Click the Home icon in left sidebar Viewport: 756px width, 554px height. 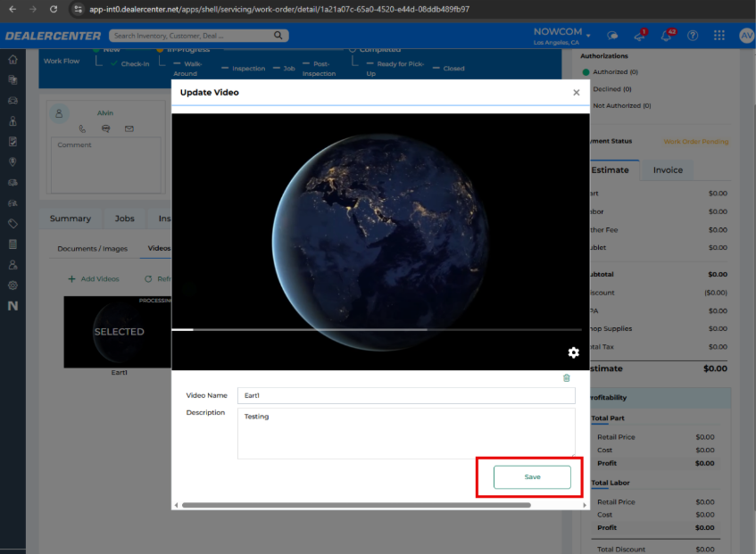pos(13,59)
